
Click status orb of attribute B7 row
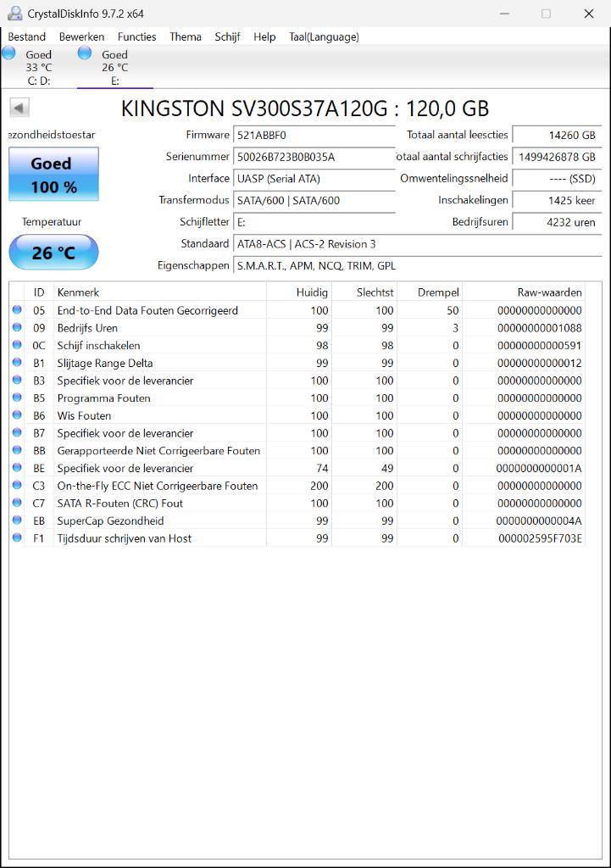click(17, 433)
